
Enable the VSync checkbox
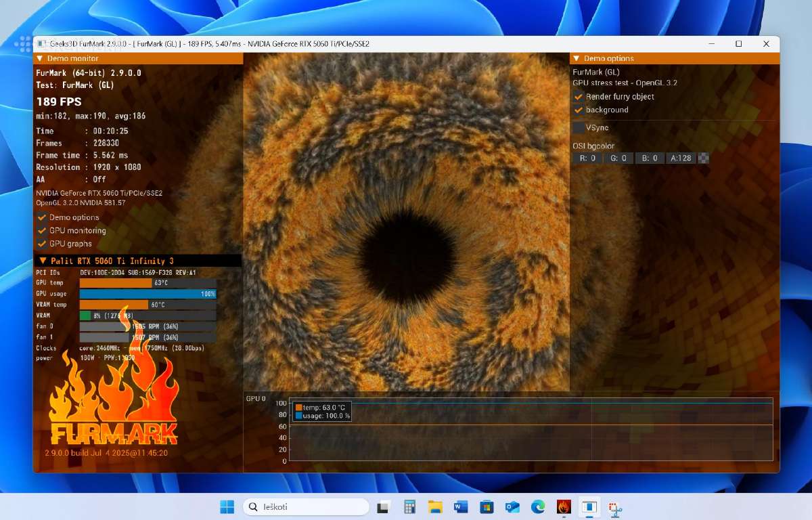tap(579, 127)
